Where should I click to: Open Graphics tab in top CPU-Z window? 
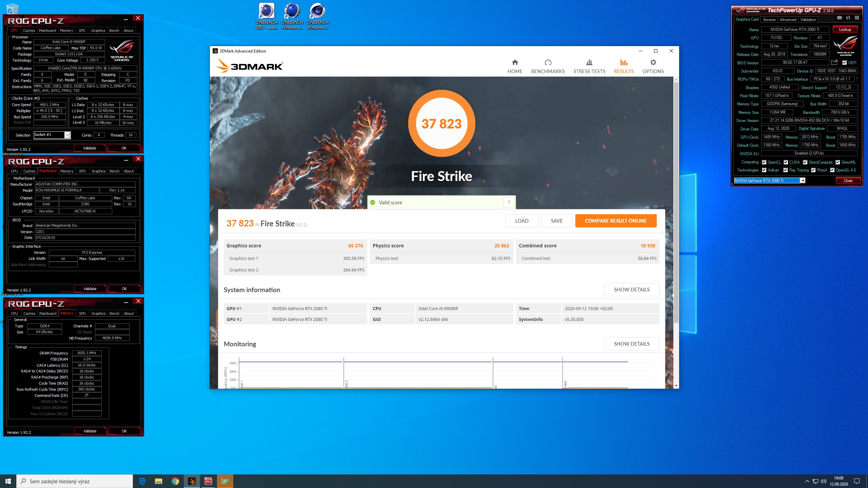(98, 30)
